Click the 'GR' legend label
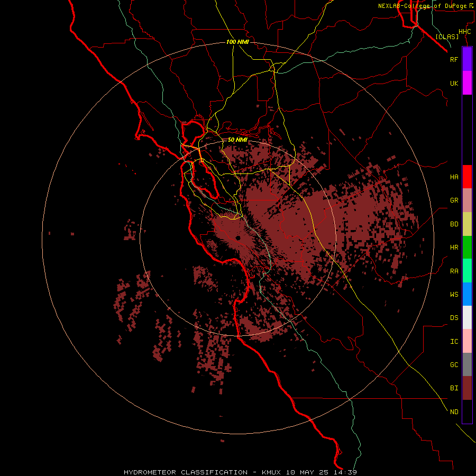Image resolution: width=476 pixels, height=476 pixels. point(454,200)
